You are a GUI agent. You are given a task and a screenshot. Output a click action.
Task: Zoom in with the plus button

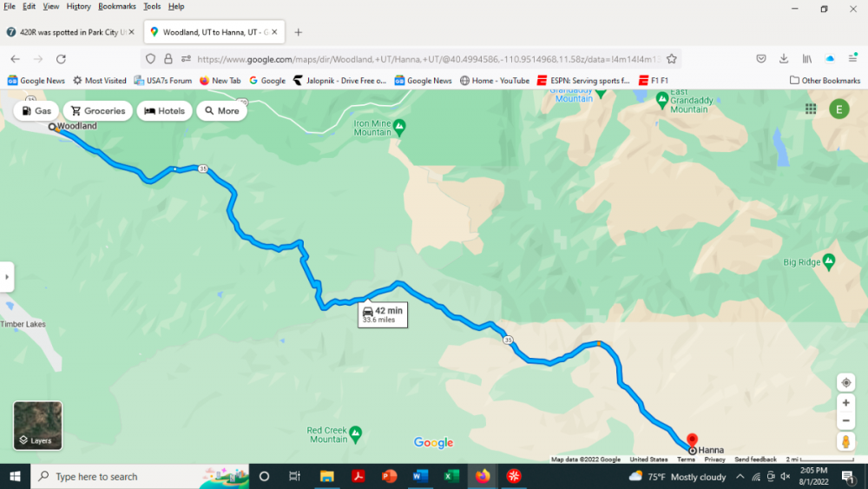(845, 403)
